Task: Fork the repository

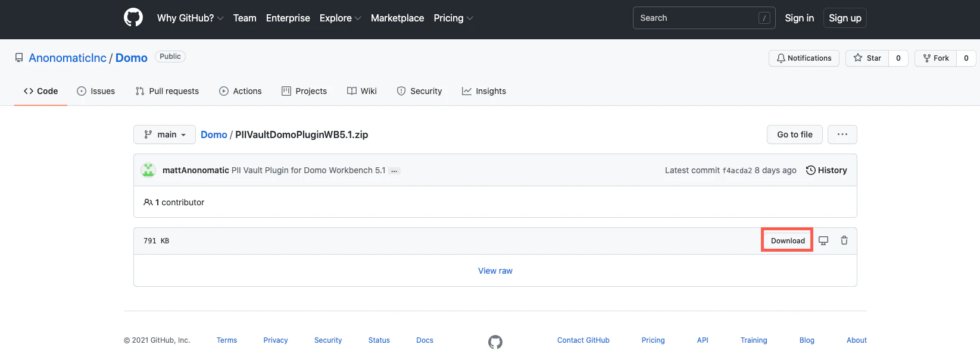Action: pos(936,58)
